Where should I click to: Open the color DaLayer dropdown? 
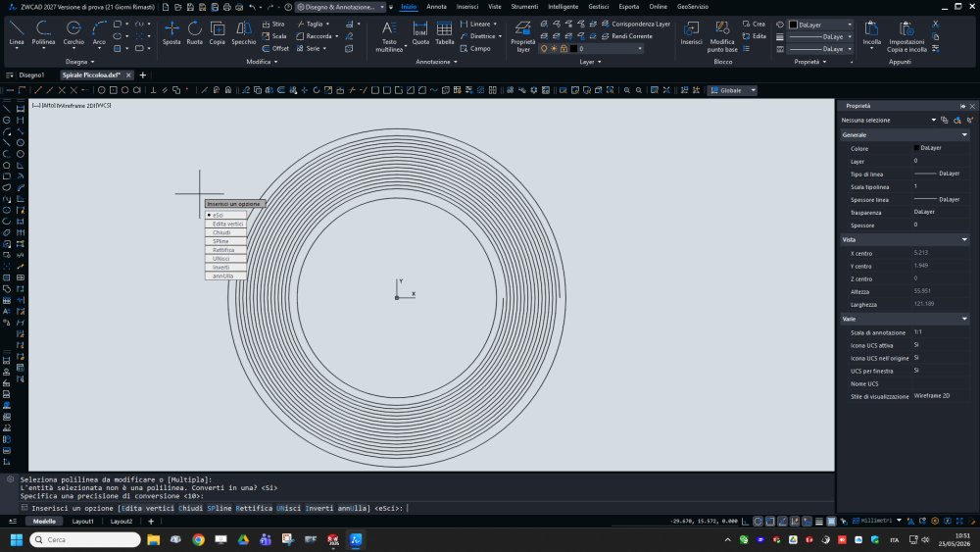pos(820,25)
